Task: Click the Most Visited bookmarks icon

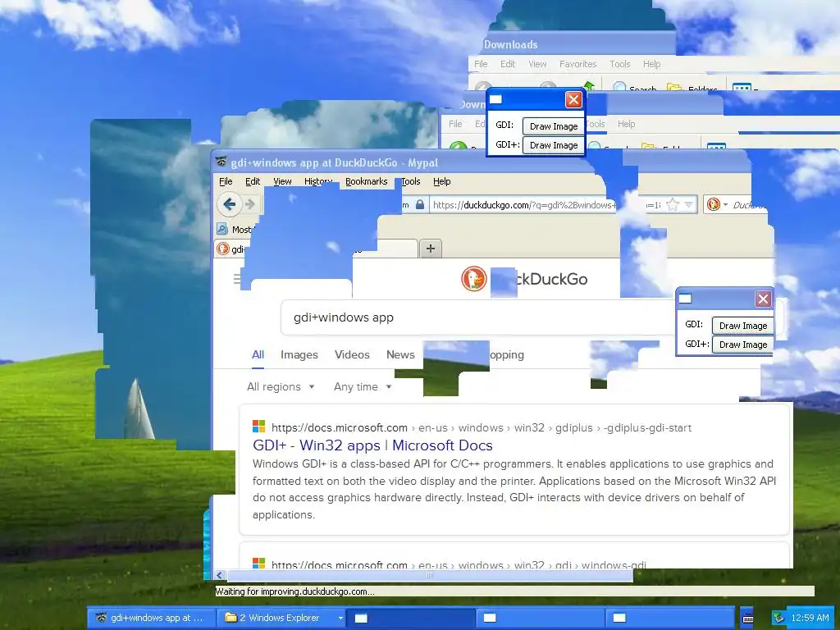Action: (222, 230)
